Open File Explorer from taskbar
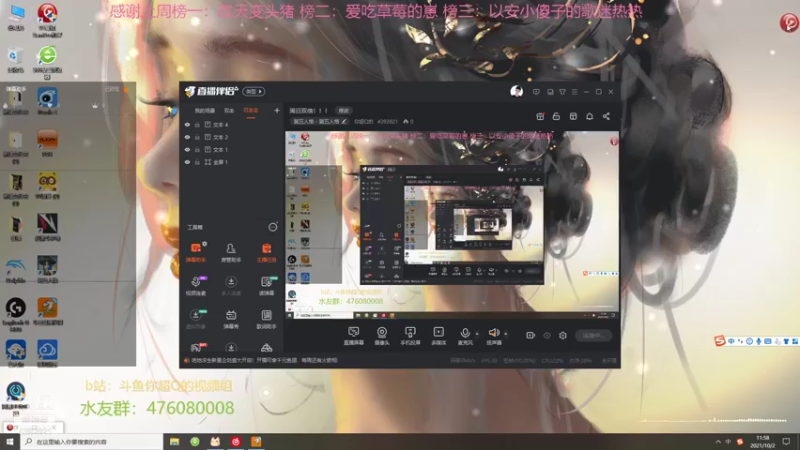 174,441
